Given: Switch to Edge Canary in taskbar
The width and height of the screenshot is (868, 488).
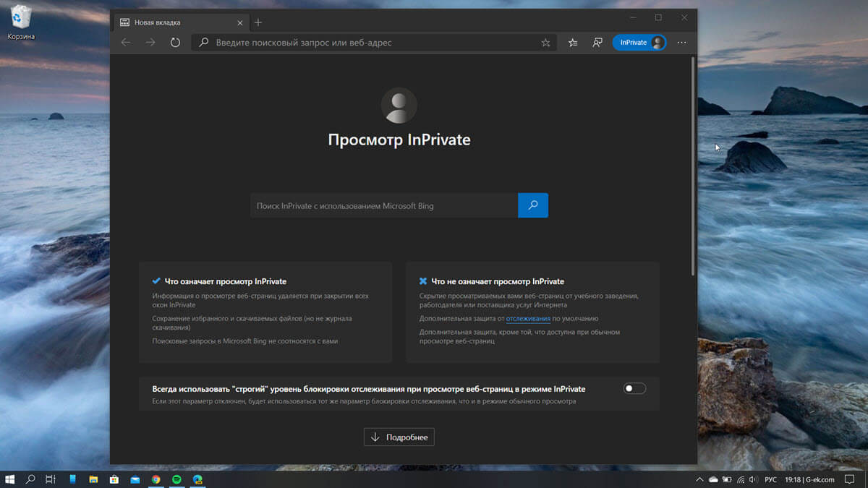Looking at the screenshot, I should (x=197, y=479).
